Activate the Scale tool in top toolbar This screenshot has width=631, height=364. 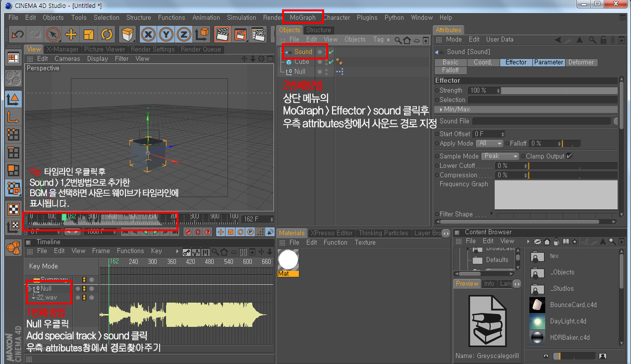click(89, 34)
